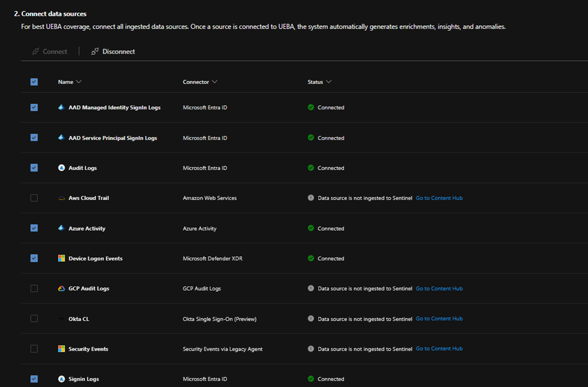Uncheck AAD Managed Identity SignIn Logs

point(34,107)
